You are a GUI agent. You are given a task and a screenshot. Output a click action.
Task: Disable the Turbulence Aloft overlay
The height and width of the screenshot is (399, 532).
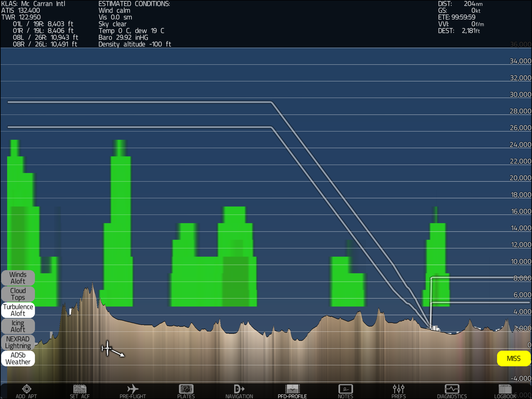point(18,310)
